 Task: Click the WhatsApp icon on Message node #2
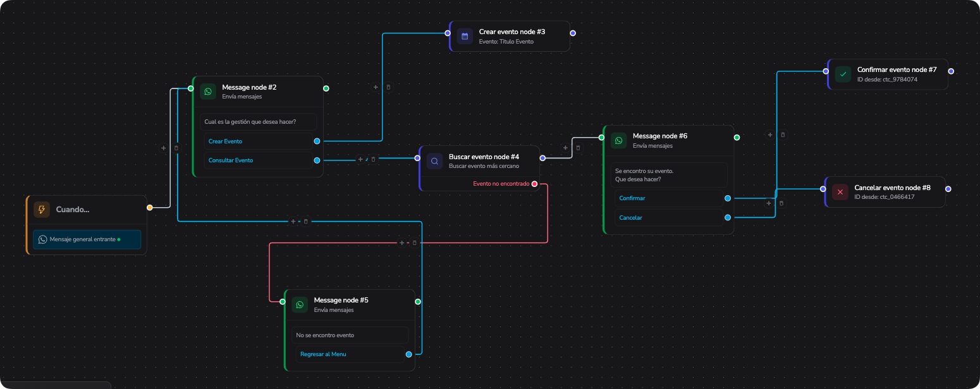[x=208, y=92]
